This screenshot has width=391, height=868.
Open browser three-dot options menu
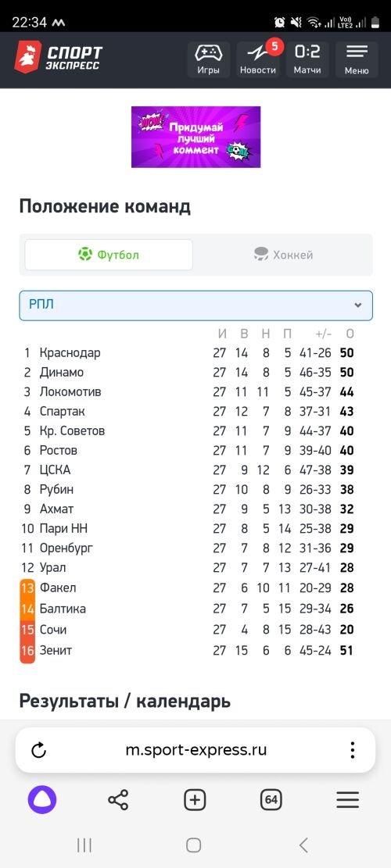click(x=352, y=750)
